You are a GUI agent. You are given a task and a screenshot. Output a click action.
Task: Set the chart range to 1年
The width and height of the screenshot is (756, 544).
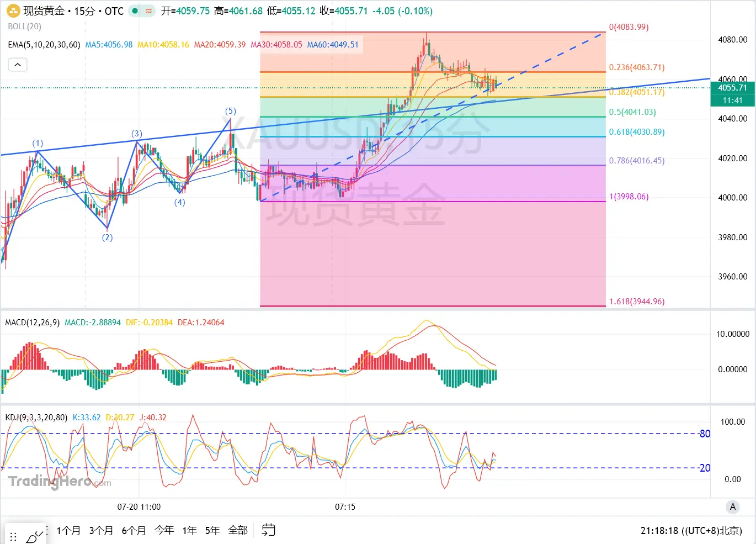(189, 530)
